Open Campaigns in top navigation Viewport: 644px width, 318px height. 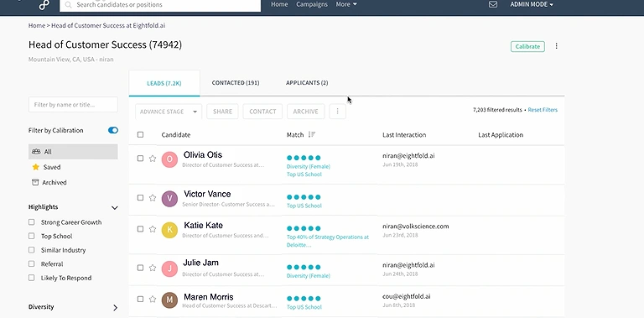pos(312,4)
